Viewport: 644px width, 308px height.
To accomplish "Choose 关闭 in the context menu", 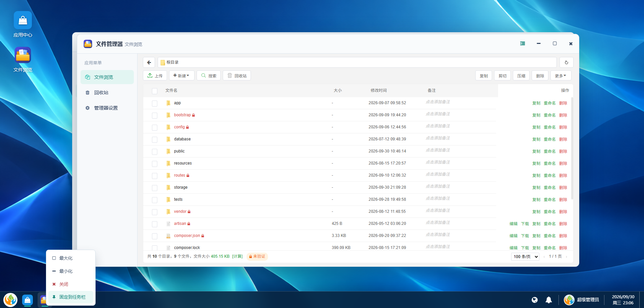I will pyautogui.click(x=71, y=284).
